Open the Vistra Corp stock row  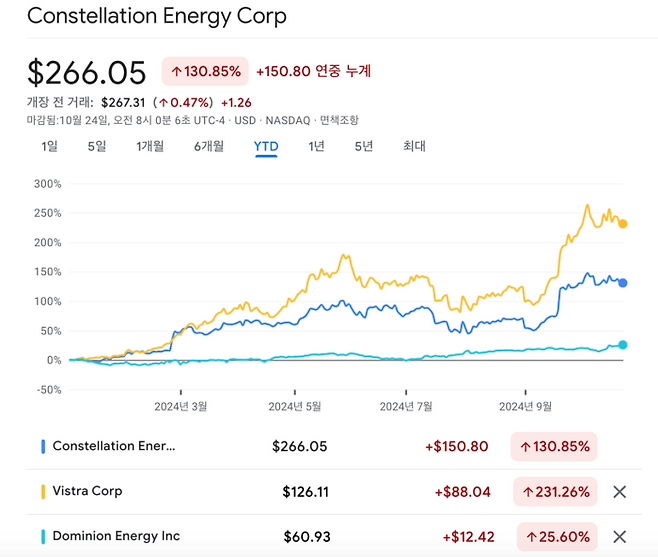point(87,491)
